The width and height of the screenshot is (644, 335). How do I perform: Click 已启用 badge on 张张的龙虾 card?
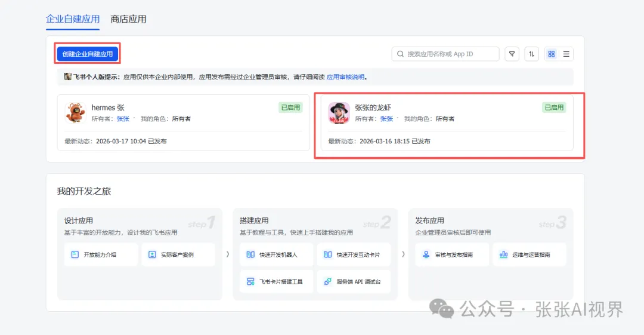(x=554, y=107)
